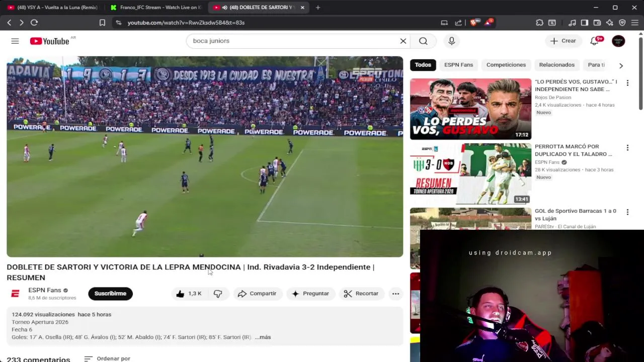Open the '3-0 RESUMEN' video thumbnail
The height and width of the screenshot is (362, 644).
click(x=470, y=174)
